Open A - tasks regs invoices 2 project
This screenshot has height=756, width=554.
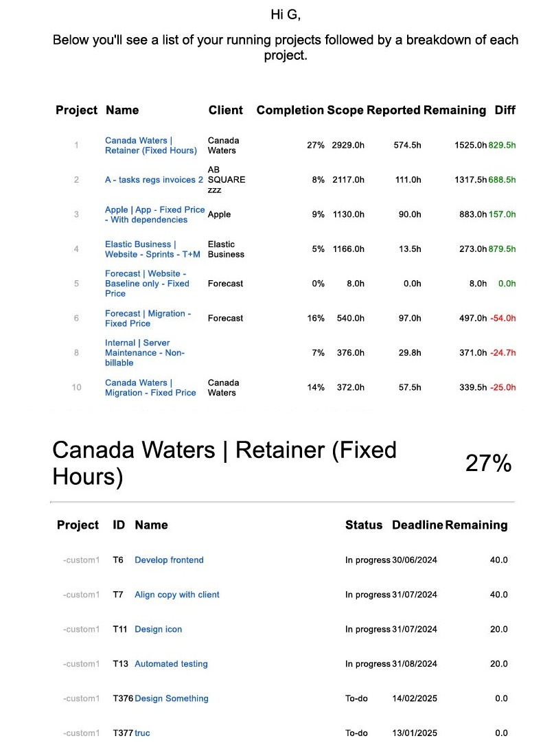(154, 180)
